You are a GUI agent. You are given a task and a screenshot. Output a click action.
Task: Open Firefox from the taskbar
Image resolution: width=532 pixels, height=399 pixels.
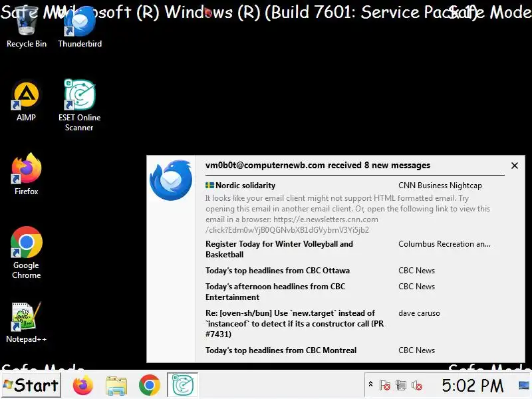(x=82, y=385)
